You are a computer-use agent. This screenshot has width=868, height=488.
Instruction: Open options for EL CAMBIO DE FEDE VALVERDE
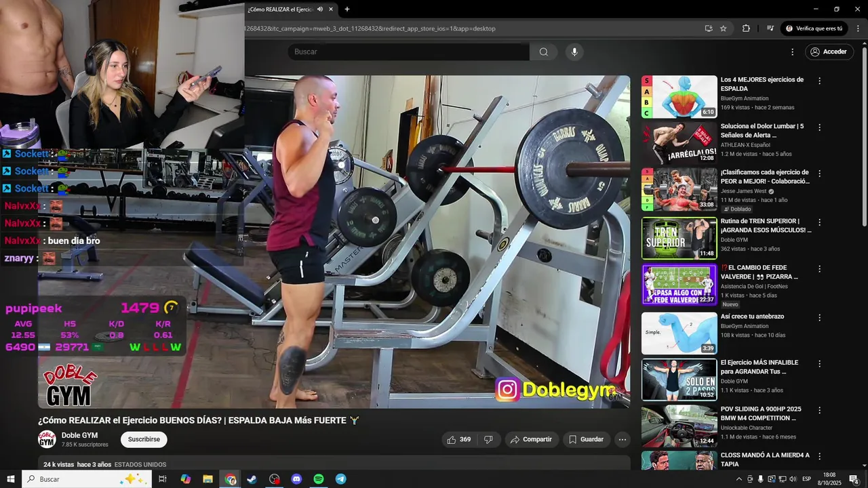pyautogui.click(x=819, y=269)
